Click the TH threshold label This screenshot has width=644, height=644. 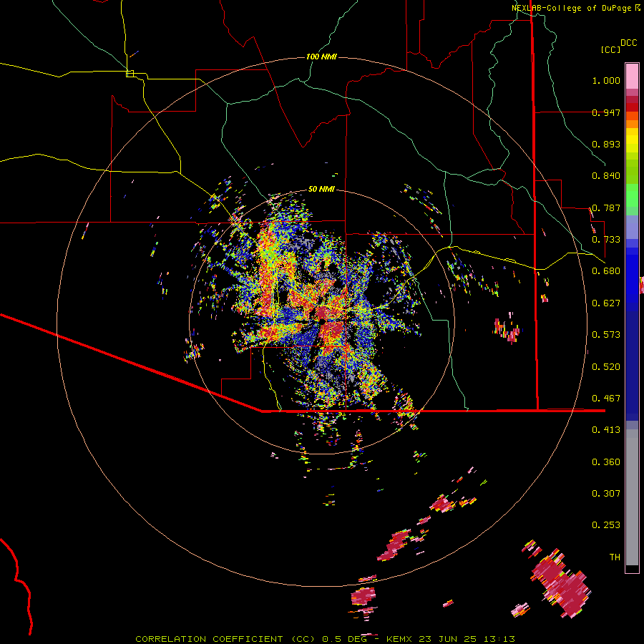click(x=615, y=557)
